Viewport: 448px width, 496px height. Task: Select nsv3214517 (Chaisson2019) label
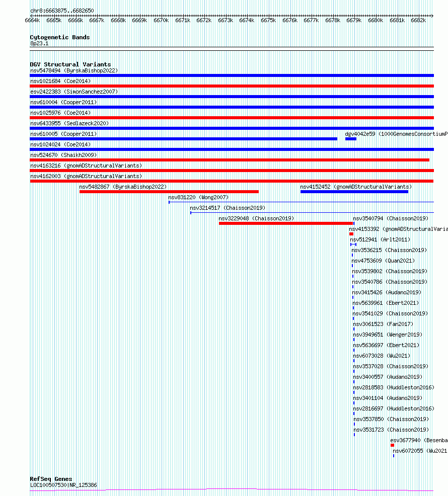228,208
